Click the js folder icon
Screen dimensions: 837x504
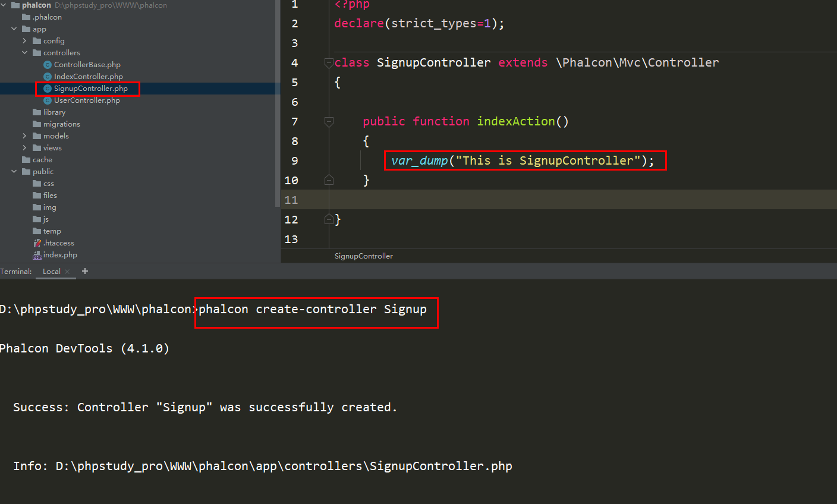[37, 219]
